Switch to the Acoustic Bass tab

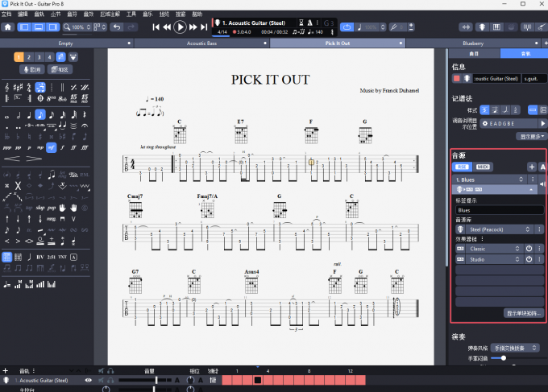tap(201, 43)
